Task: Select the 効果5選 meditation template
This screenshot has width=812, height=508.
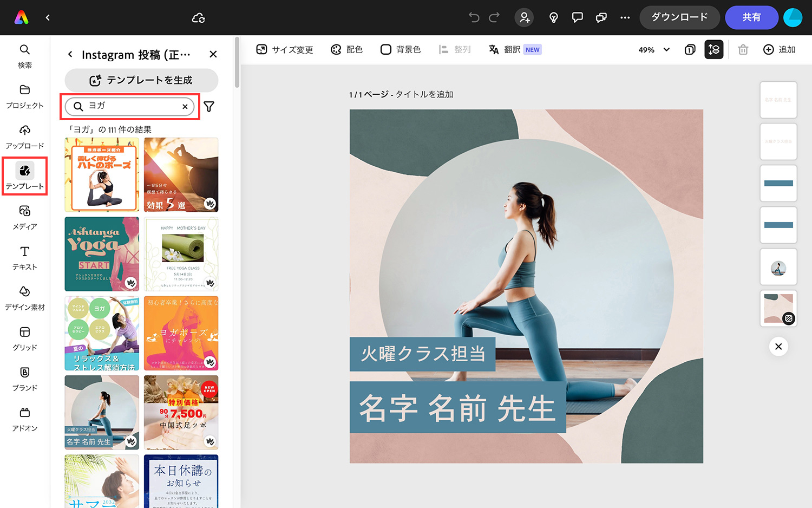Action: pos(181,174)
